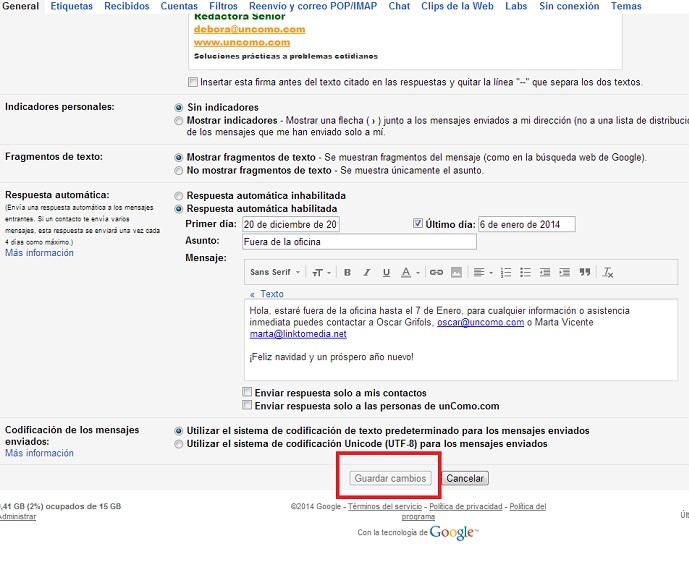This screenshot has width=689, height=588.
Task: Uncheck the 'Último día' checkbox
Action: click(418, 224)
